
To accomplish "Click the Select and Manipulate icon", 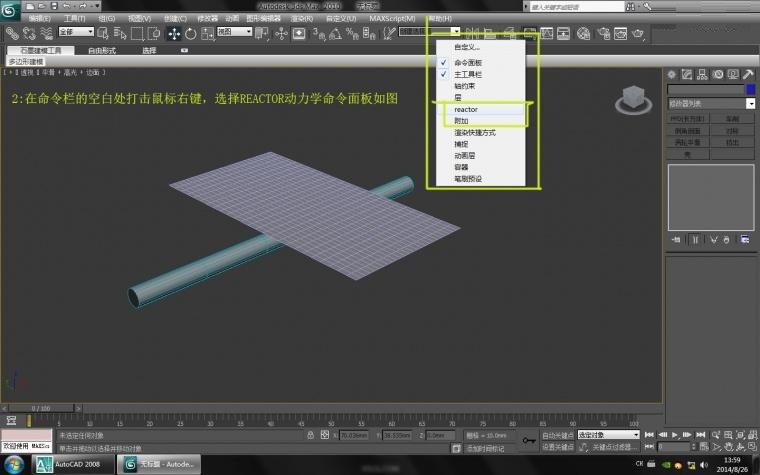I will pos(281,33).
